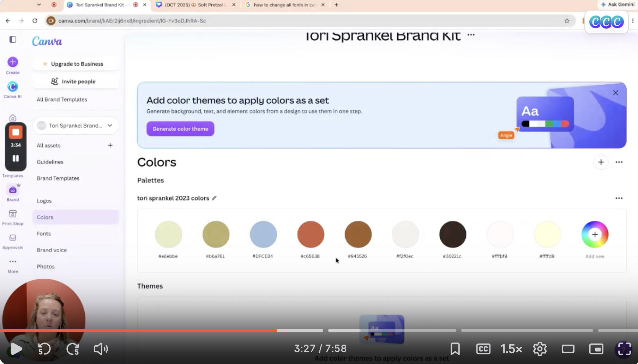
Task: Click Generate color theme button
Action: pyautogui.click(x=180, y=129)
